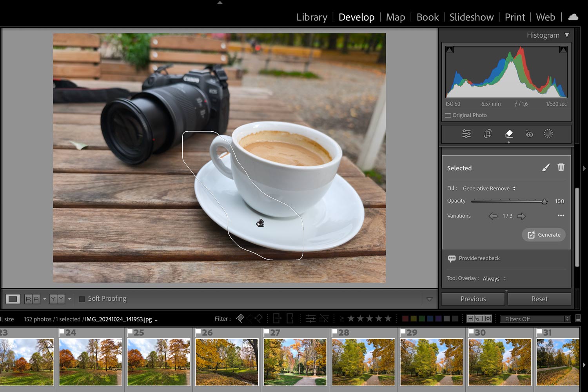The height and width of the screenshot is (392, 588).
Task: Adjust the Opacity slider handle
Action: [544, 201]
